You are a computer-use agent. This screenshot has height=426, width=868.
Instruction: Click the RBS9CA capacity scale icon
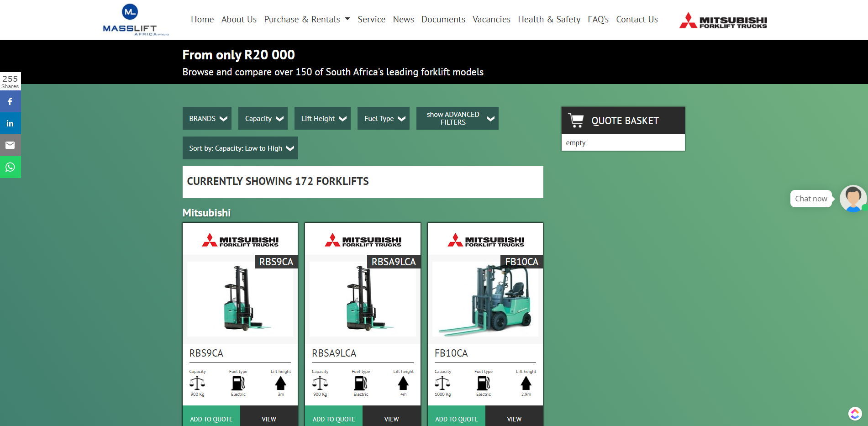point(197,383)
